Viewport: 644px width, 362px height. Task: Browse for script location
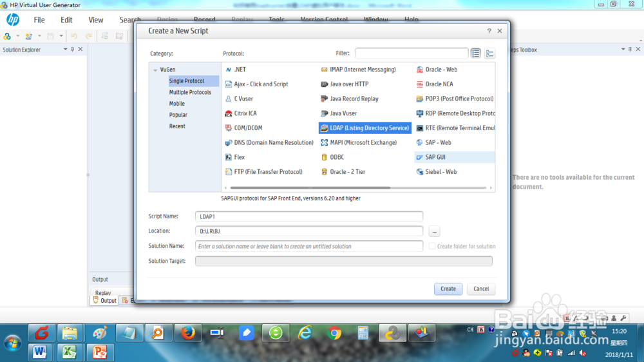tap(434, 231)
